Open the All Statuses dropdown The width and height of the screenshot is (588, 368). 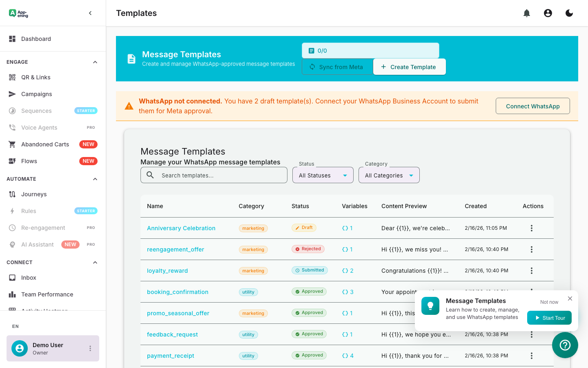(323, 175)
